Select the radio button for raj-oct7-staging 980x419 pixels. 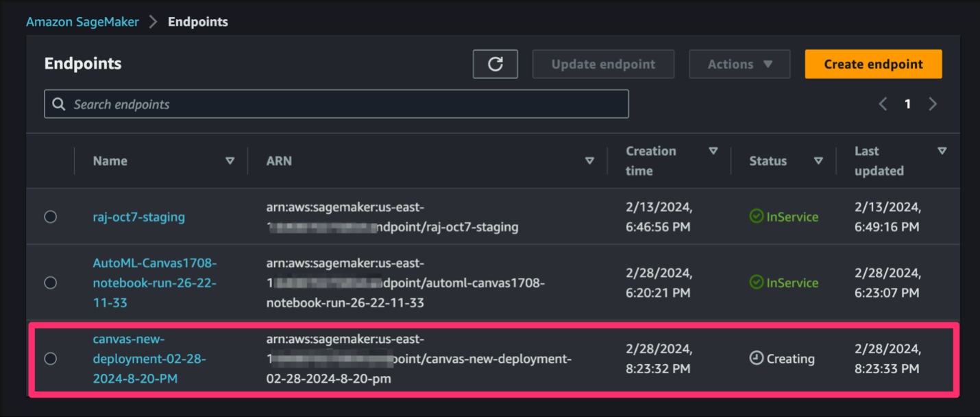[51, 217]
